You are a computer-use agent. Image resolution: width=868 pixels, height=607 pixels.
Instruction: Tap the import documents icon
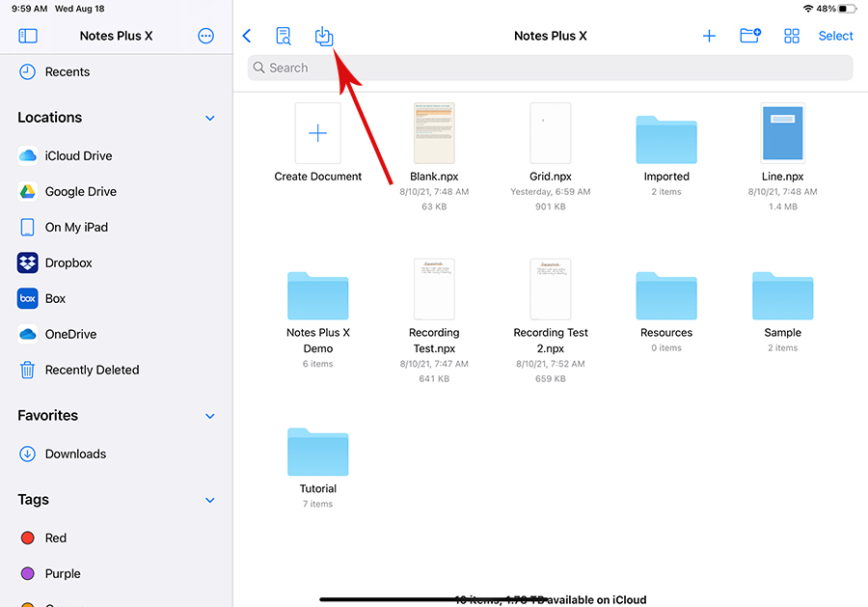click(324, 36)
